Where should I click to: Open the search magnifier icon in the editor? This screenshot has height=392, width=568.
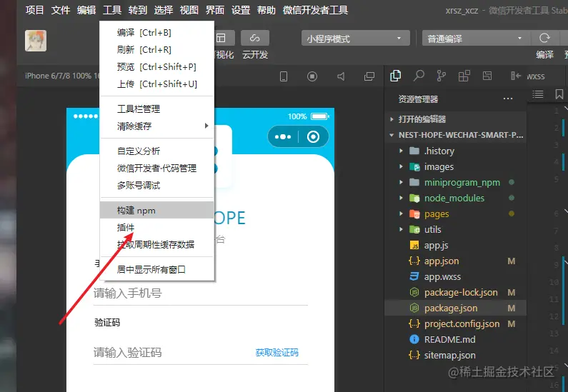tap(419, 76)
